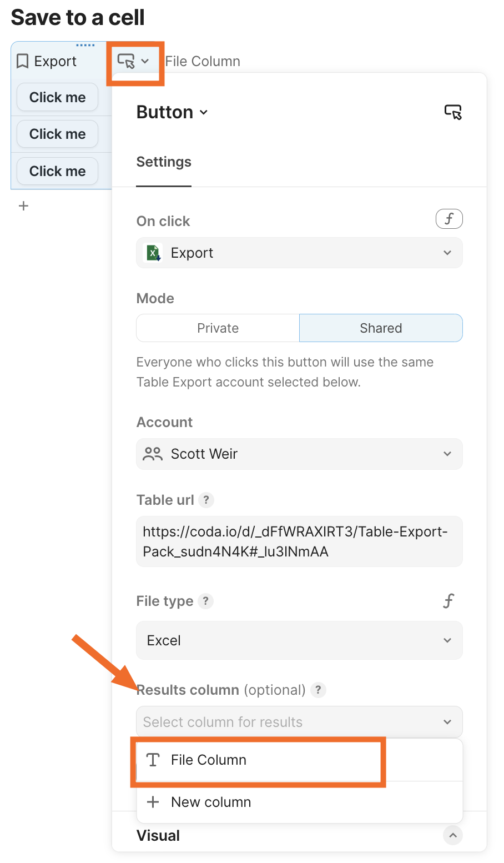Click the first Click me button
Screen dimensions: 504x863
57,97
